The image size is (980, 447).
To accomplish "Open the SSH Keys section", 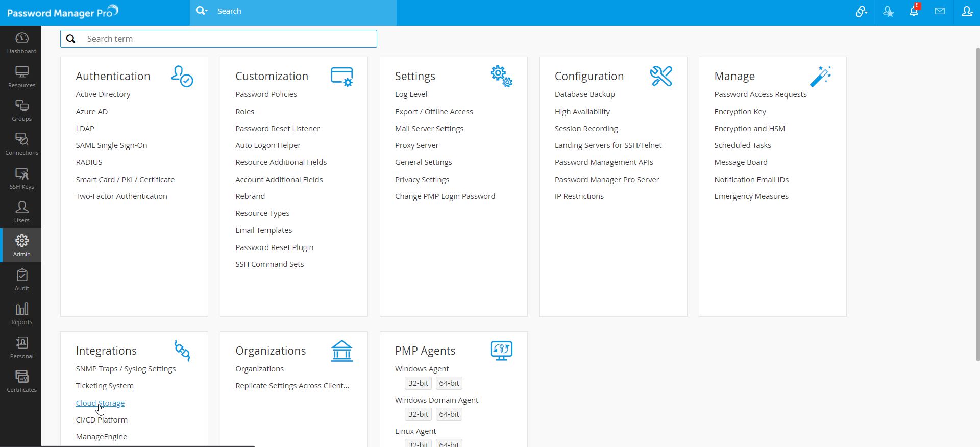I will click(x=21, y=179).
